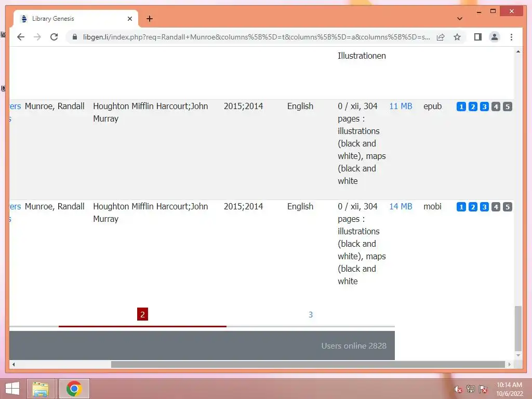Close the Library Genesis tab
This screenshot has height=399, width=532.
[129, 19]
